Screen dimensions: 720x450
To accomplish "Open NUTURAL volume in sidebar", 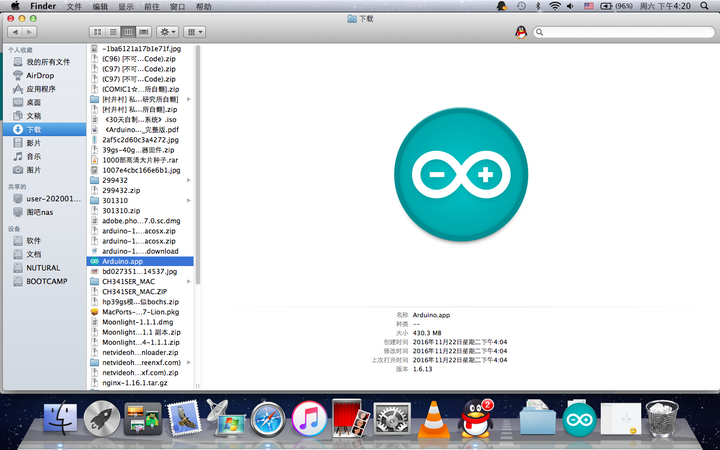I will pos(44,268).
